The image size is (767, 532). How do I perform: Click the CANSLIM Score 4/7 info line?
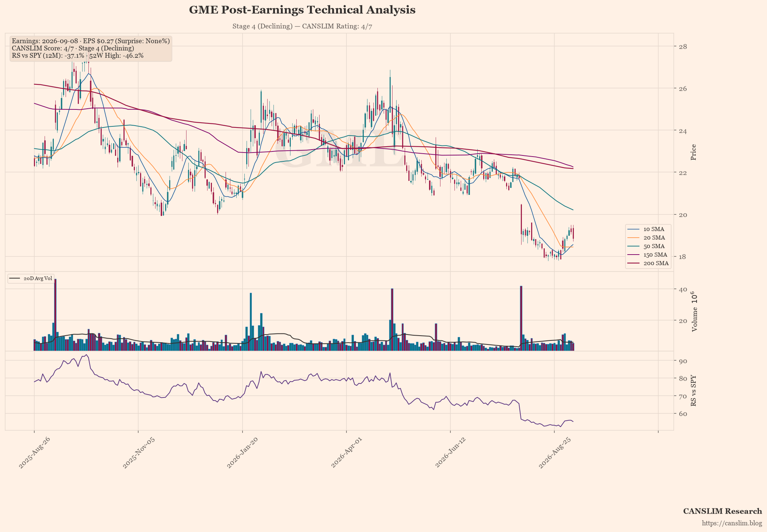point(73,48)
